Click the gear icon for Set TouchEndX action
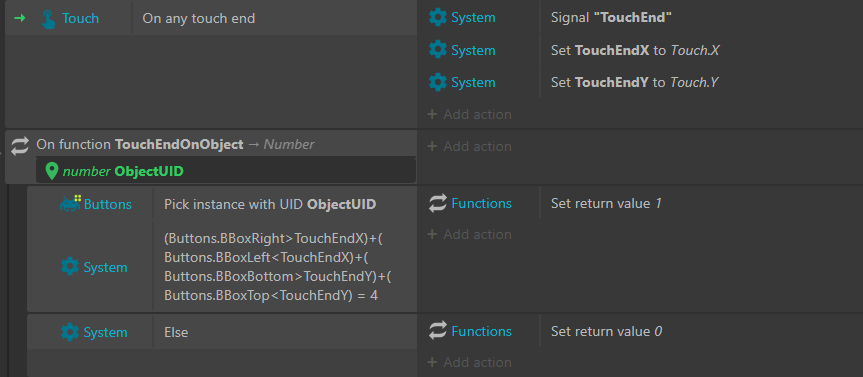Viewport: 863px width, 377px height. pyautogui.click(x=438, y=50)
